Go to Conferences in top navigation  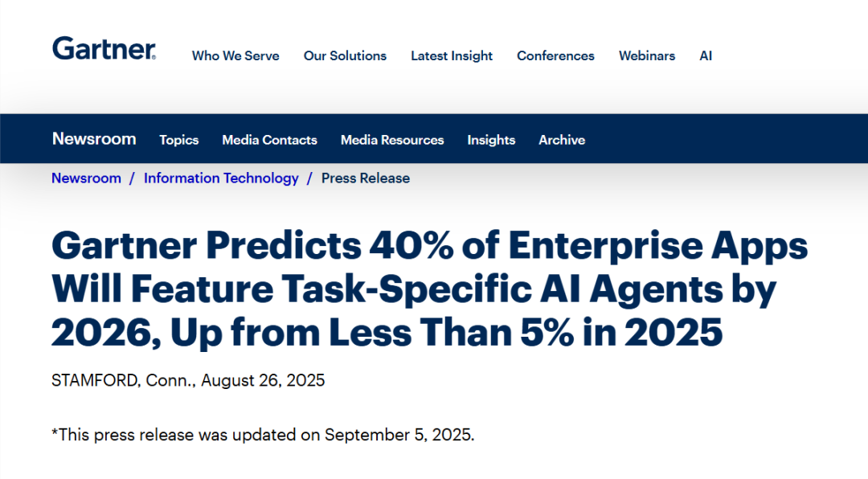(x=555, y=56)
